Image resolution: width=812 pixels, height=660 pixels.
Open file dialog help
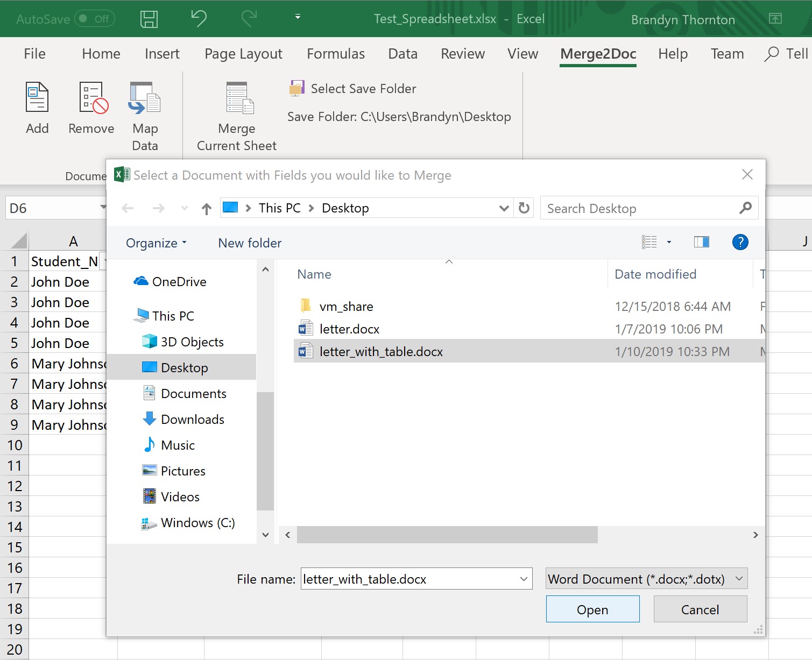tap(740, 243)
